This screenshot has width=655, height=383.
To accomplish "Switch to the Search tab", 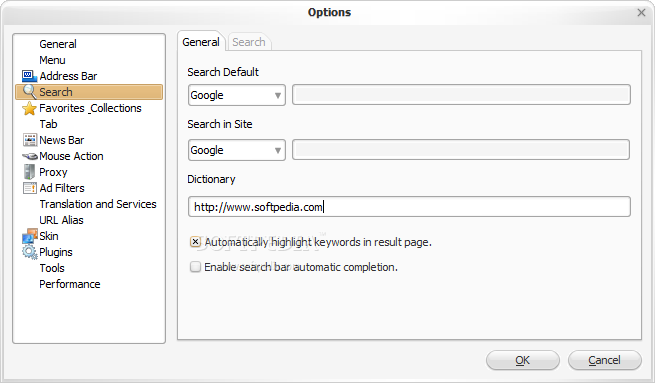I will 249,42.
